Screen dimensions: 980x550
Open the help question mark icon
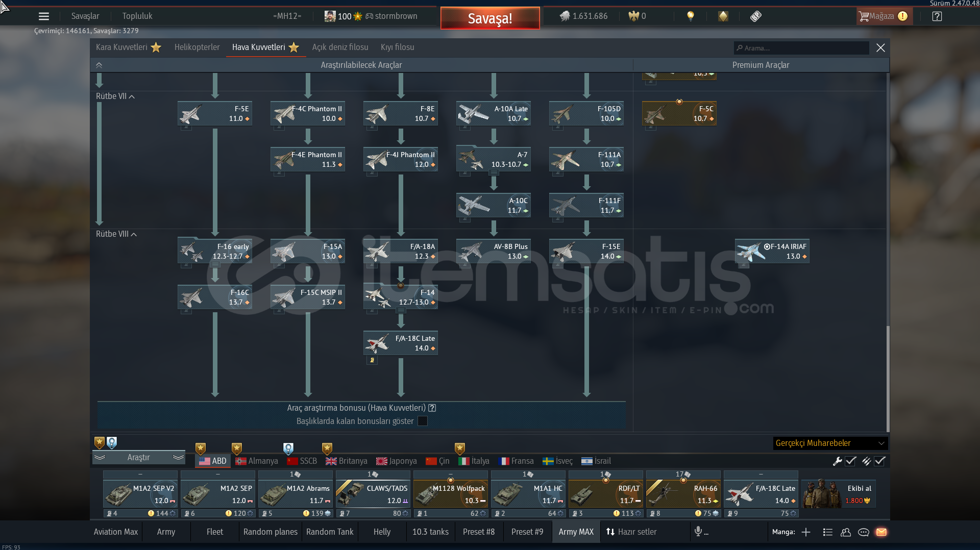point(937,16)
